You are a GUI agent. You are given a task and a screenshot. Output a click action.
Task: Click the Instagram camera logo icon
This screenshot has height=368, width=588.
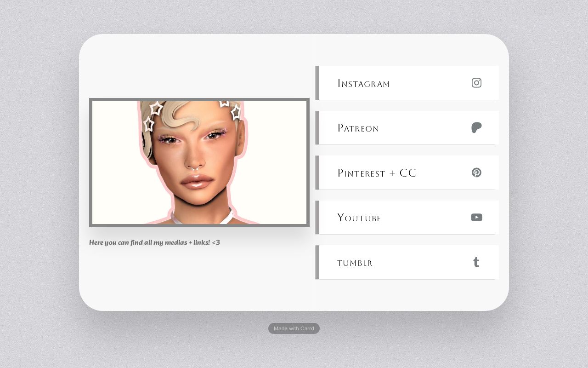pyautogui.click(x=476, y=83)
